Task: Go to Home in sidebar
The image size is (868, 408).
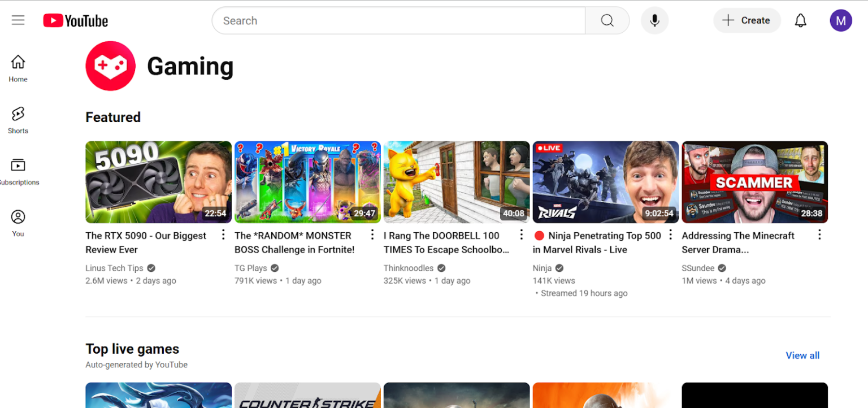Action: pyautogui.click(x=18, y=69)
